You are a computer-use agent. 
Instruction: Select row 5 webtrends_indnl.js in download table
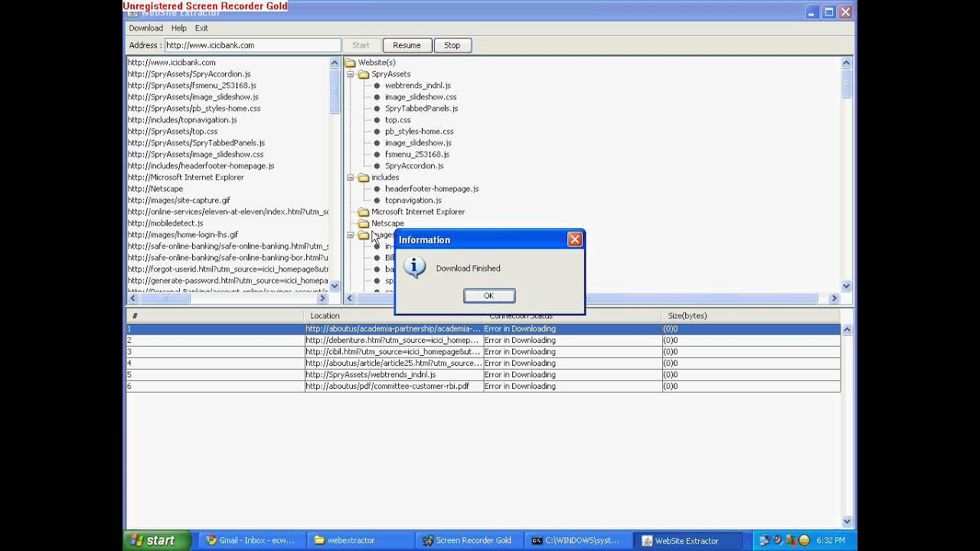(x=483, y=375)
